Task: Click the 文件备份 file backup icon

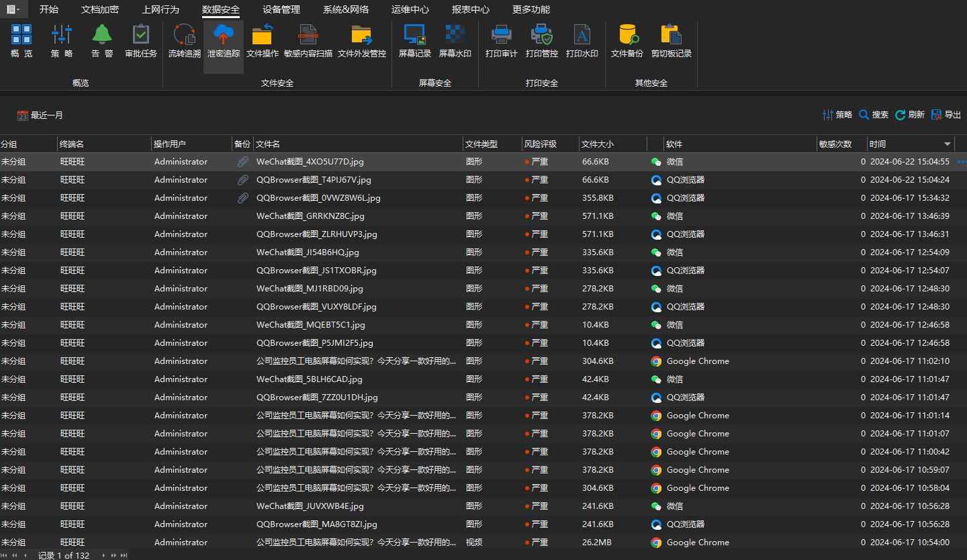Action: tap(627, 42)
